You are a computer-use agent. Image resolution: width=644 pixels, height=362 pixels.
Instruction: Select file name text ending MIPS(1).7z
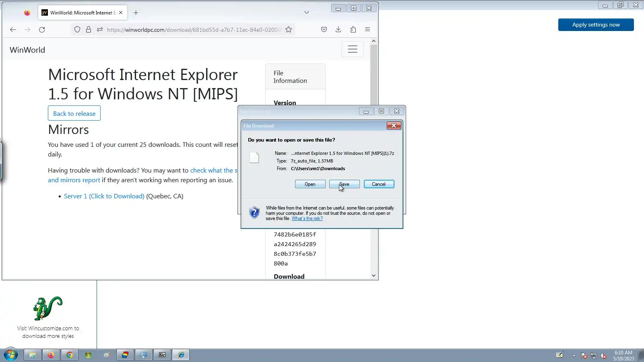[343, 153]
